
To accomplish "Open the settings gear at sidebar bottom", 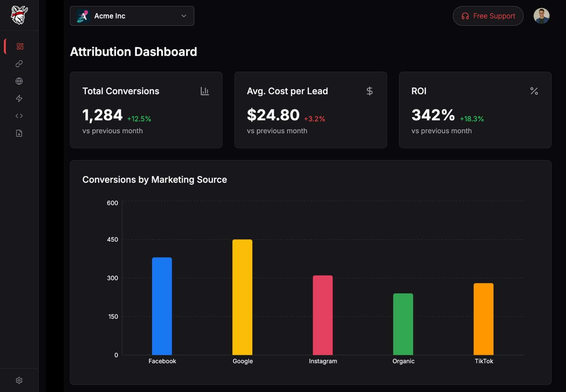I will (x=19, y=380).
